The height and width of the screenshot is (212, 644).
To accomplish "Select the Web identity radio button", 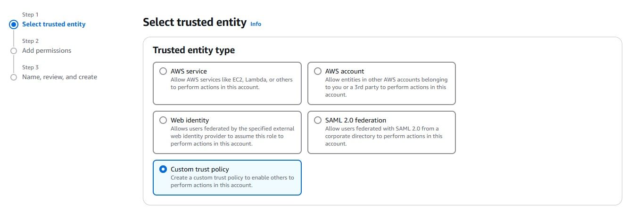I will 163,120.
